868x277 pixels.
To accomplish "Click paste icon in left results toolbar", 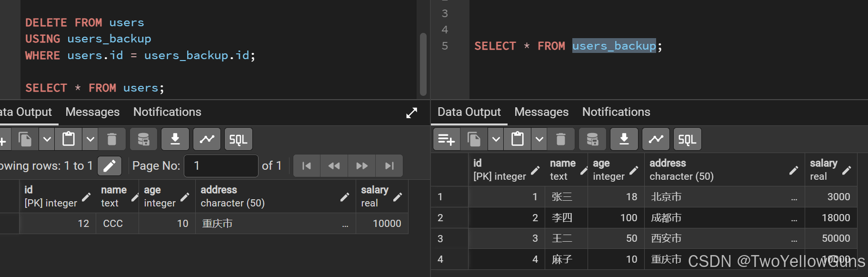I will [x=69, y=139].
